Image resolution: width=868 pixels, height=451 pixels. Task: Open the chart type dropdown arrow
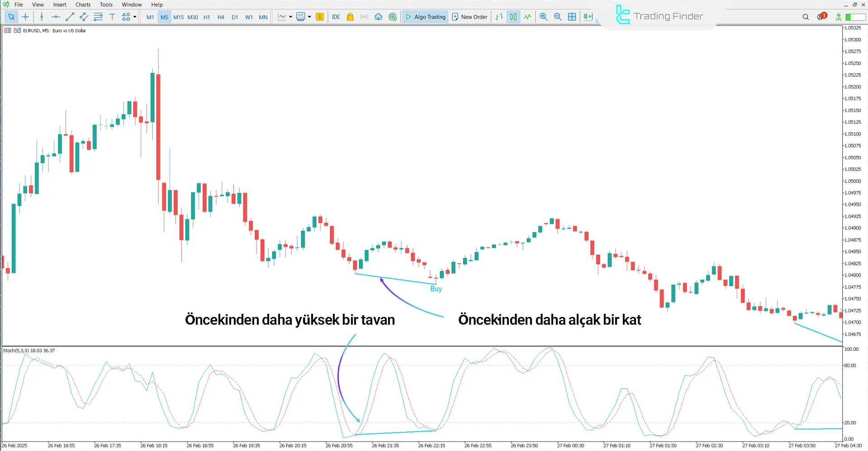(x=291, y=17)
